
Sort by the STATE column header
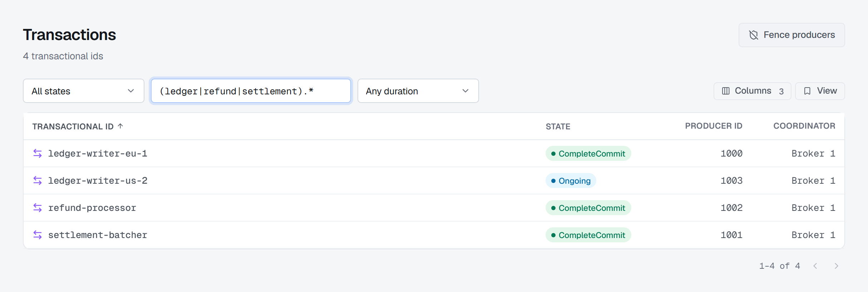(558, 127)
